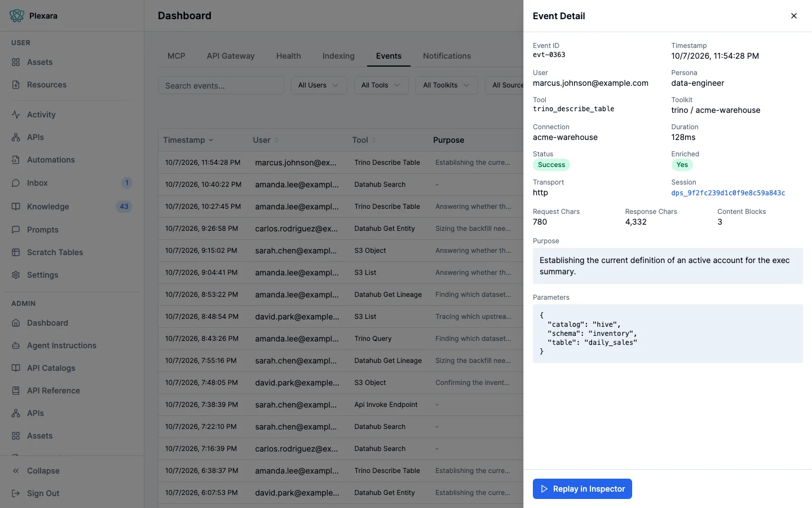Viewport: 812px width, 508px height.
Task: Click the Api Invoke Endpoint event row
Action: [x=341, y=405]
